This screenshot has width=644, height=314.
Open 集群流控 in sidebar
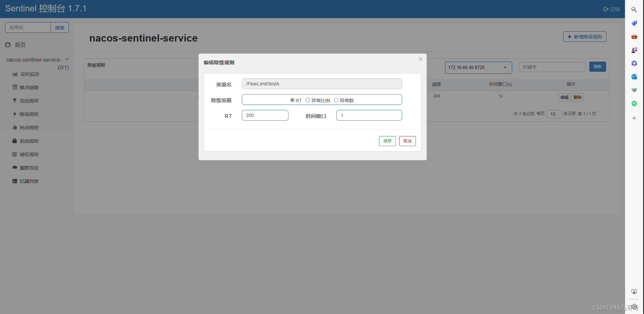point(29,168)
